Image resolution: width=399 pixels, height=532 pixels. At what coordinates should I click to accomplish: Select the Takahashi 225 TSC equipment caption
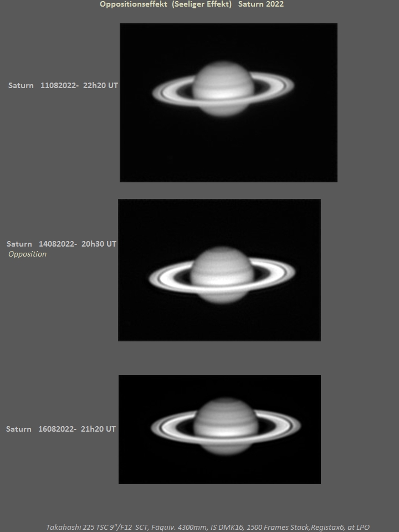coord(207,527)
